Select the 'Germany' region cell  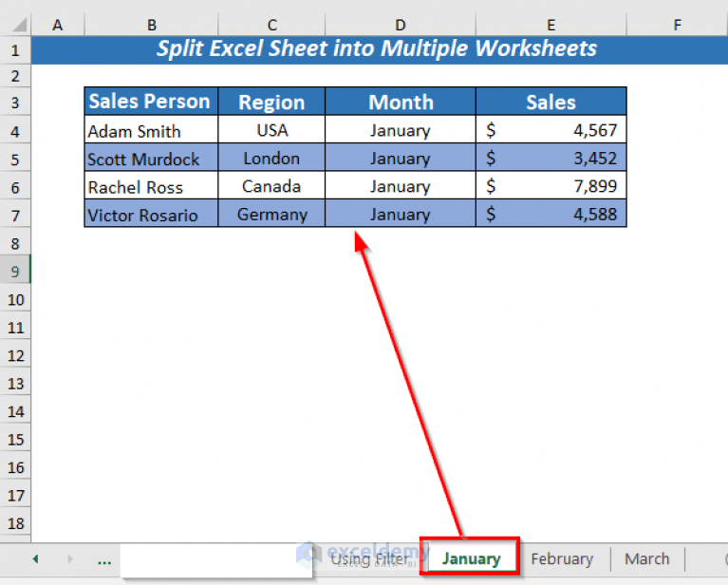271,214
